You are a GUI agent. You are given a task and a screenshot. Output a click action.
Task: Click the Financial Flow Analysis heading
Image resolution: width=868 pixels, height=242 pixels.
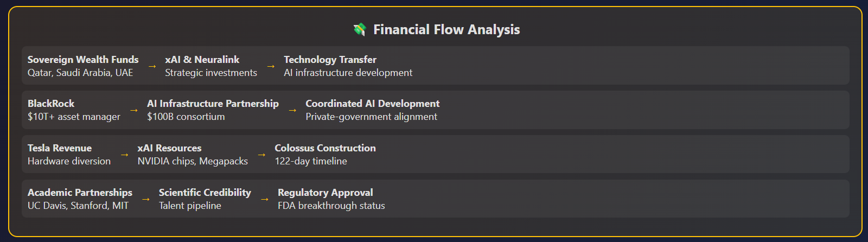coord(446,29)
